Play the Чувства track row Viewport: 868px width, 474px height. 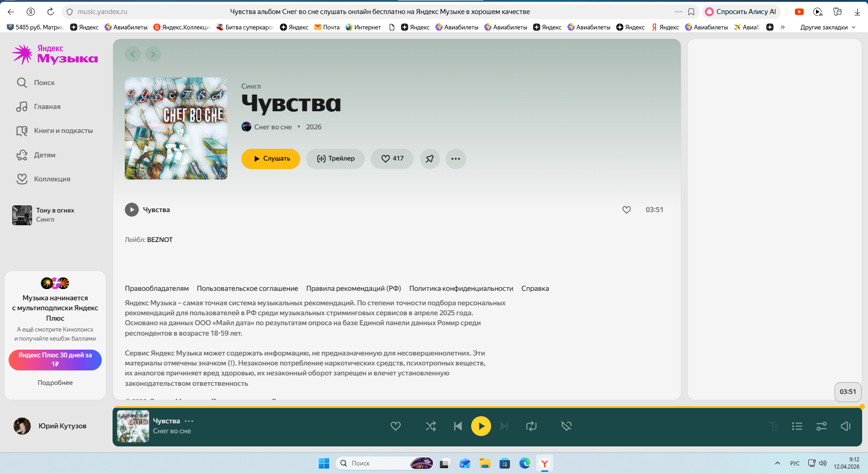132,210
